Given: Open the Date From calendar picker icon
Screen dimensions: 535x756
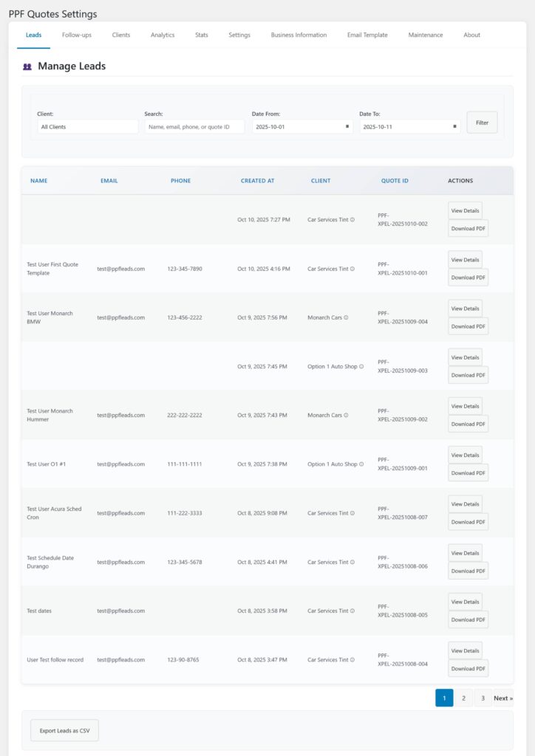Looking at the screenshot, I should [347, 127].
